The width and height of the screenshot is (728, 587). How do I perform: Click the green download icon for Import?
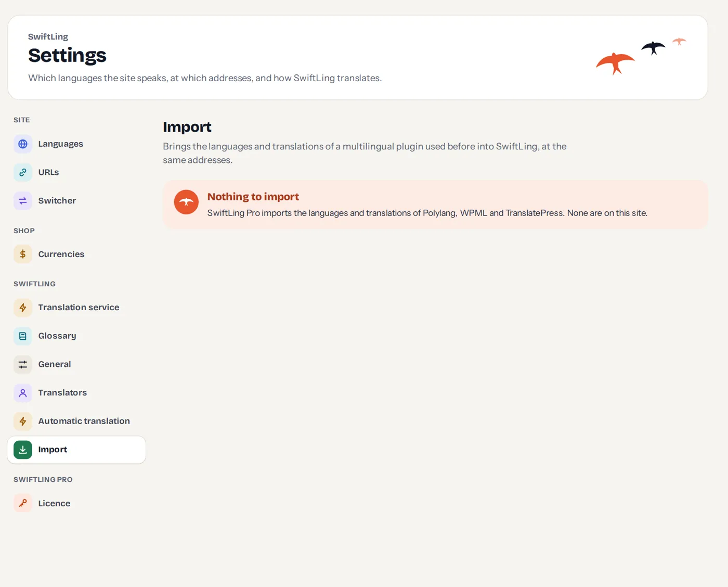23,450
